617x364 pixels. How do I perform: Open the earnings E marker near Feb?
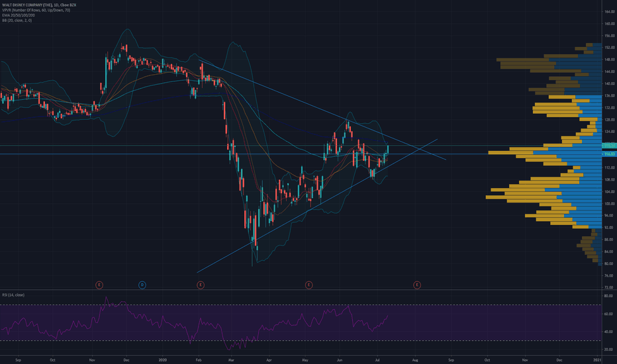coord(201,285)
